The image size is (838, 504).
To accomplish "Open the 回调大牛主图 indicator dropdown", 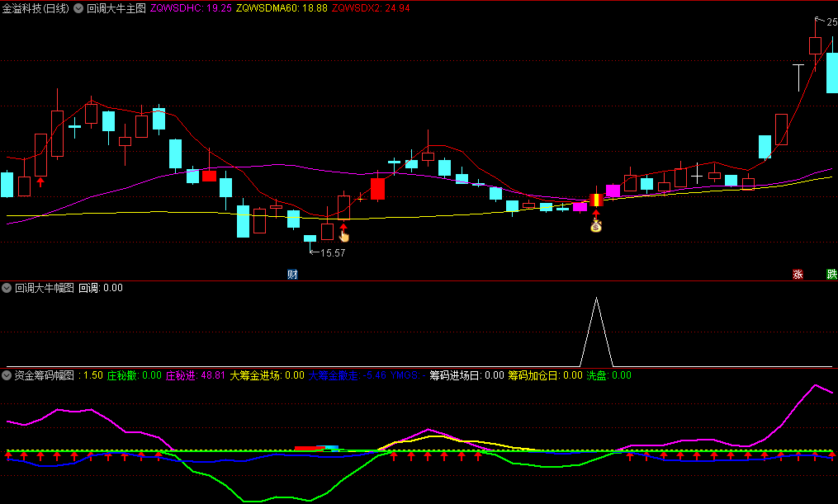I will click(x=78, y=7).
